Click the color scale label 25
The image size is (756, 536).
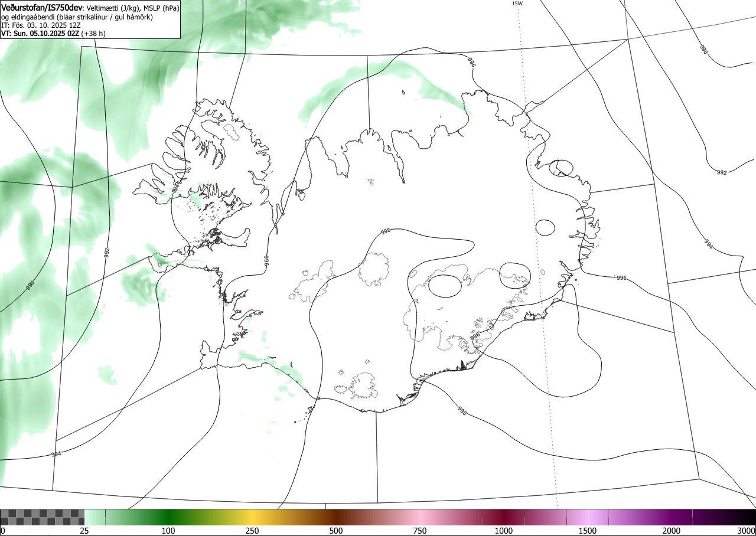pos(84,531)
